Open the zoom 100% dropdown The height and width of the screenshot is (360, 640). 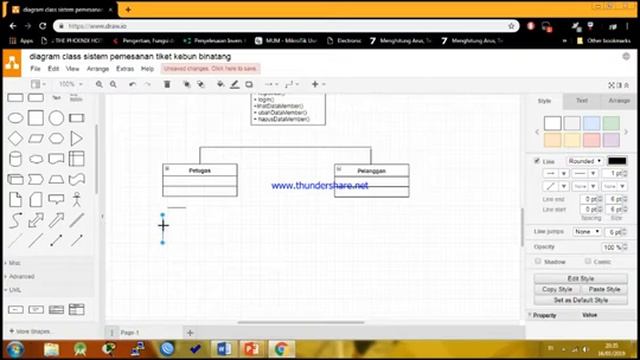70,84
